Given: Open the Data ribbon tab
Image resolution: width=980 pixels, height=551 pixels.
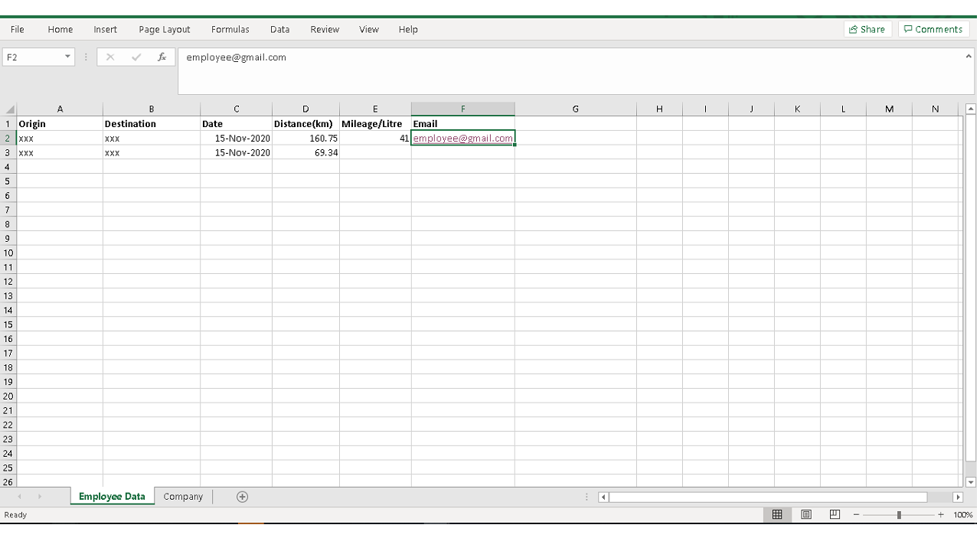Looking at the screenshot, I should [280, 29].
